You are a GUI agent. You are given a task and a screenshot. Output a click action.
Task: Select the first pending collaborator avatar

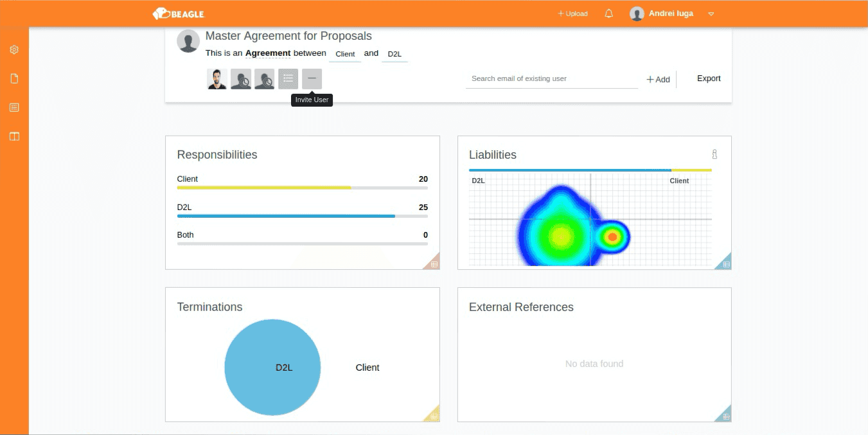point(241,79)
